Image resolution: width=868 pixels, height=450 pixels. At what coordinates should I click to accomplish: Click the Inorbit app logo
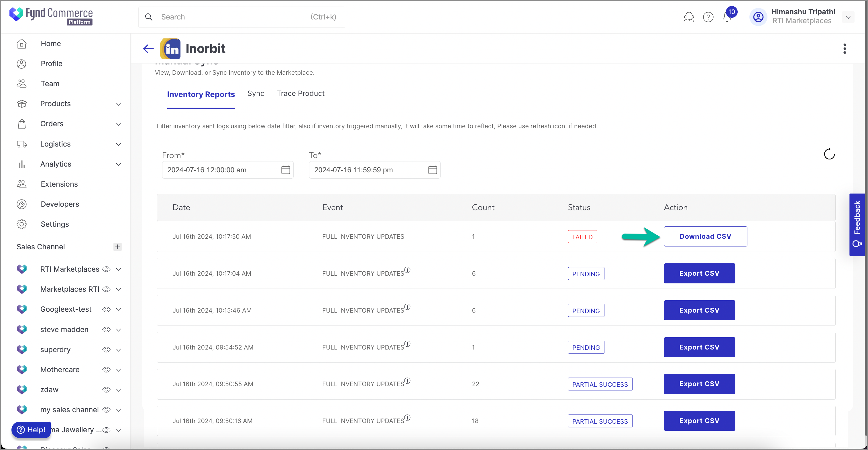coord(170,48)
